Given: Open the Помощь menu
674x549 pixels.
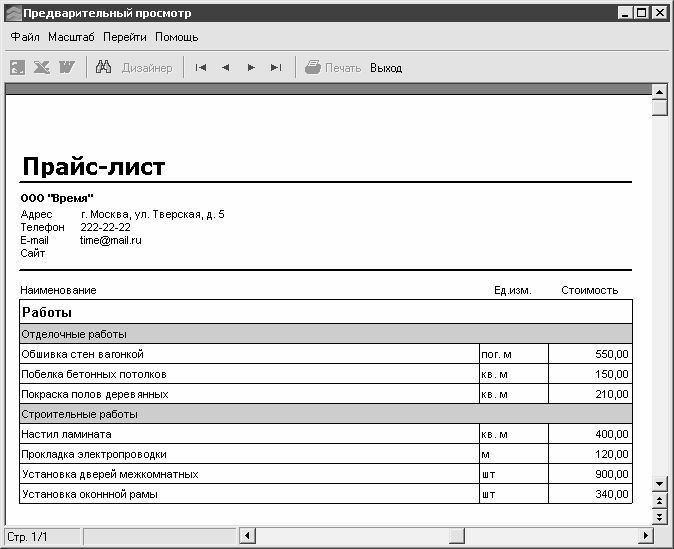Looking at the screenshot, I should click(177, 37).
